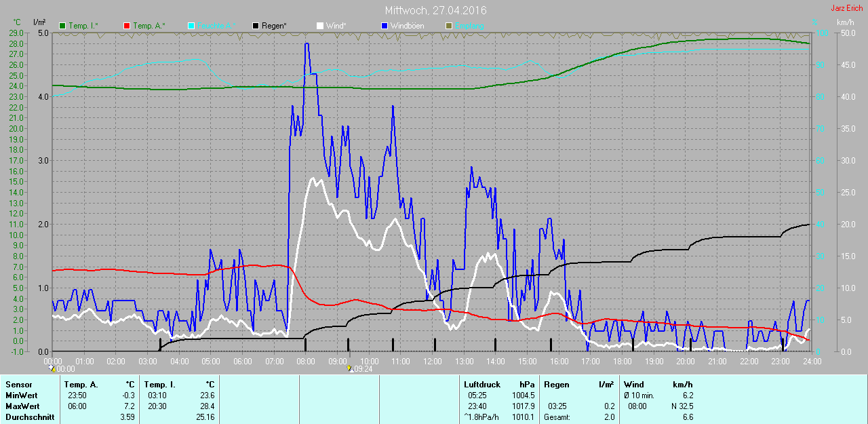Open the Jarz Erich author label
This screenshot has width=868, height=424.
click(x=847, y=8)
